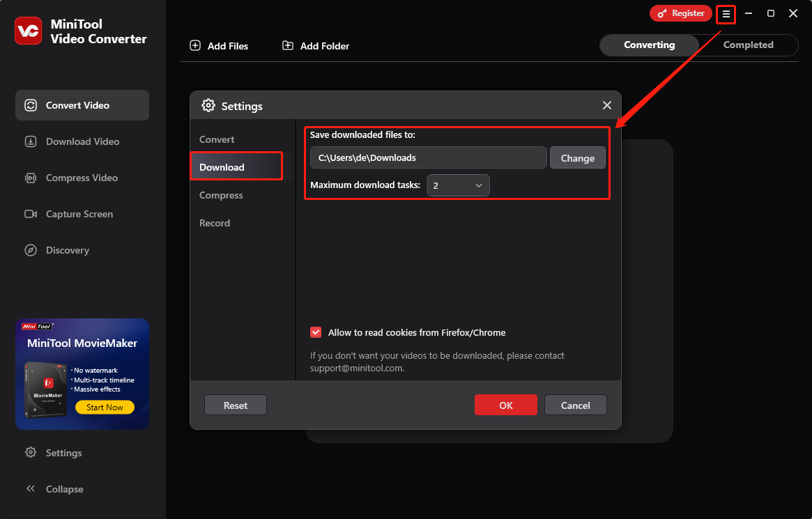
Task: Click 'Massive effects' text in the ad
Action: coord(97,389)
